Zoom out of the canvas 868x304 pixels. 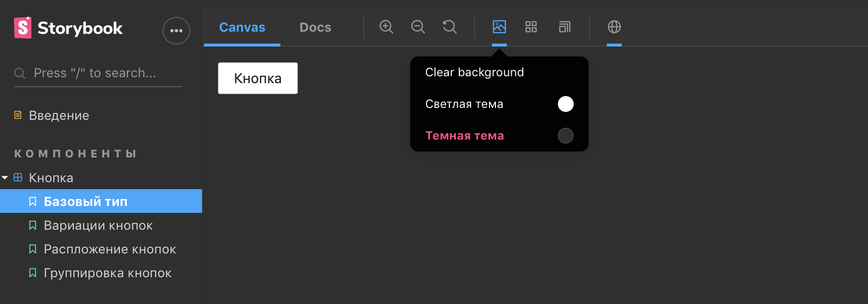pos(418,27)
